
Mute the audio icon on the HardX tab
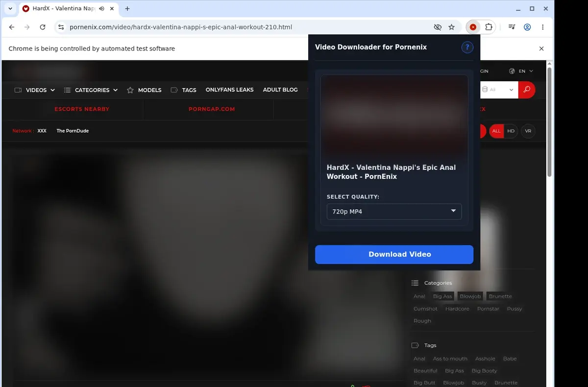101,9
